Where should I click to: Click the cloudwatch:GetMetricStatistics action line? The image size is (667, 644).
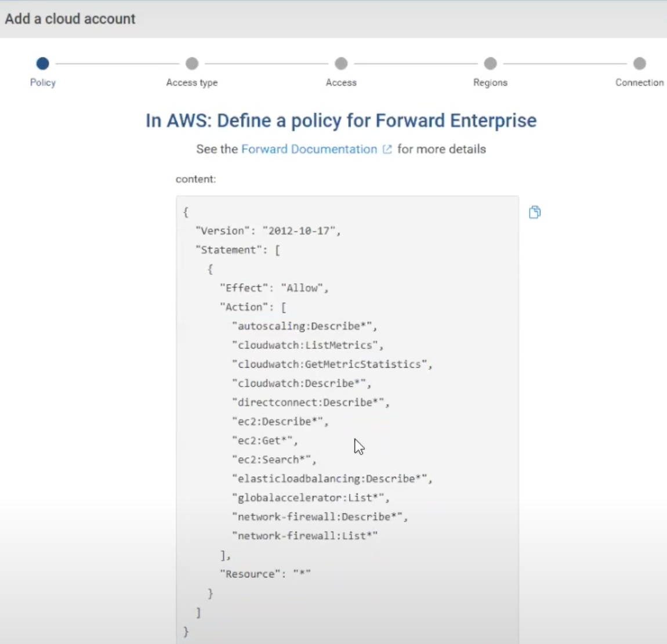pyautogui.click(x=332, y=364)
